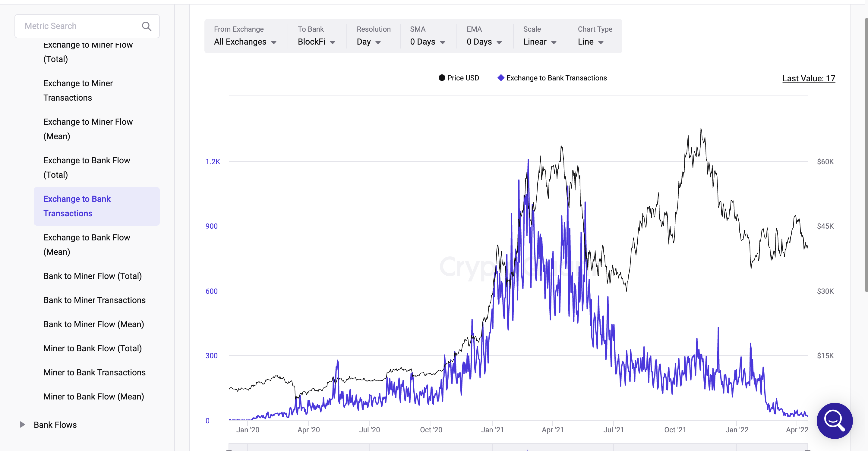This screenshot has width=868, height=451.
Task: Expand the Bank Flows section arrow
Action: pos(22,424)
